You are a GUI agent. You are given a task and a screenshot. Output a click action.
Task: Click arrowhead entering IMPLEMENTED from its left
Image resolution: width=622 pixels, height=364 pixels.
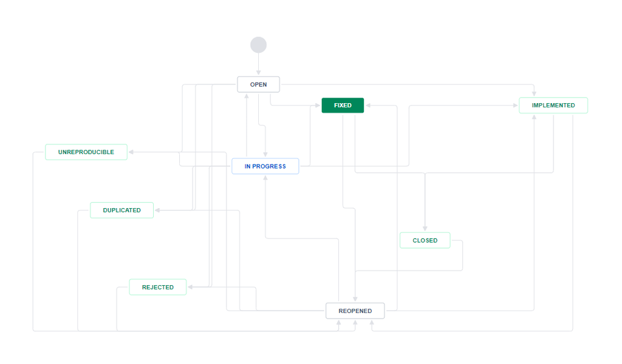pos(515,106)
